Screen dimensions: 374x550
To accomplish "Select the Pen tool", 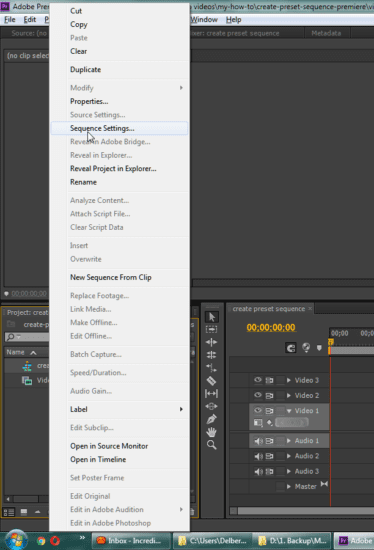I will [x=212, y=419].
